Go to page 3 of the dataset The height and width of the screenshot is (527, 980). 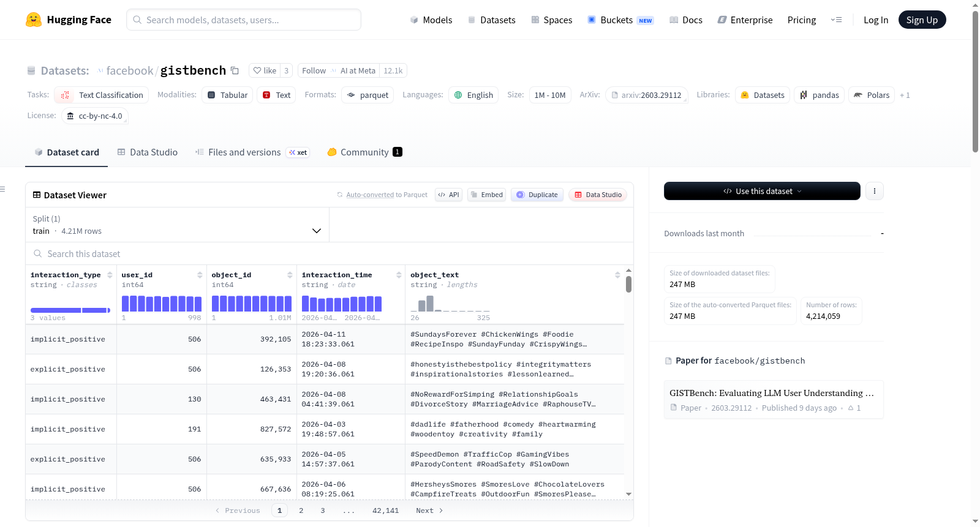click(323, 510)
